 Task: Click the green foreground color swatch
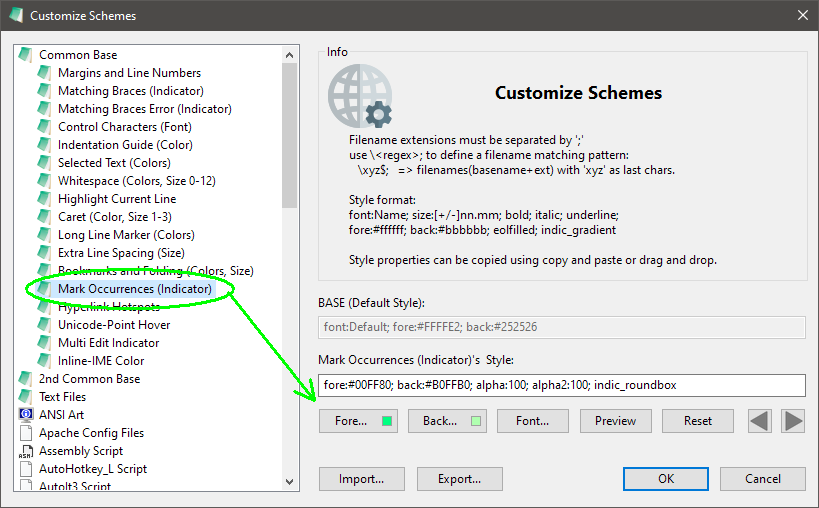pyautogui.click(x=387, y=421)
